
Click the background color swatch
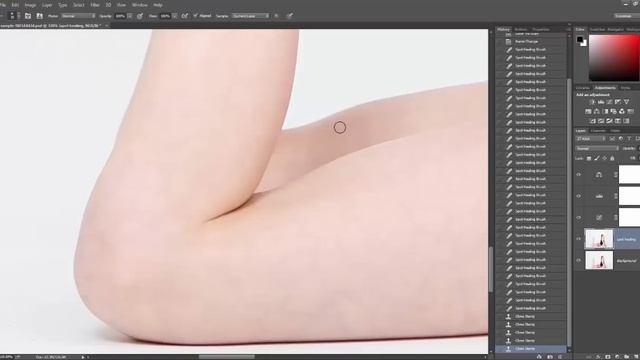click(584, 43)
